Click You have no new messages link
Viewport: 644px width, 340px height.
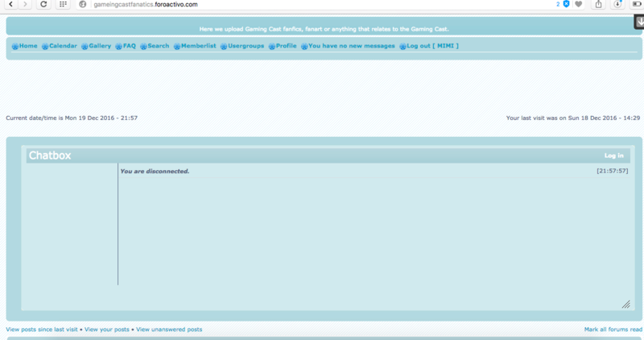coord(351,46)
